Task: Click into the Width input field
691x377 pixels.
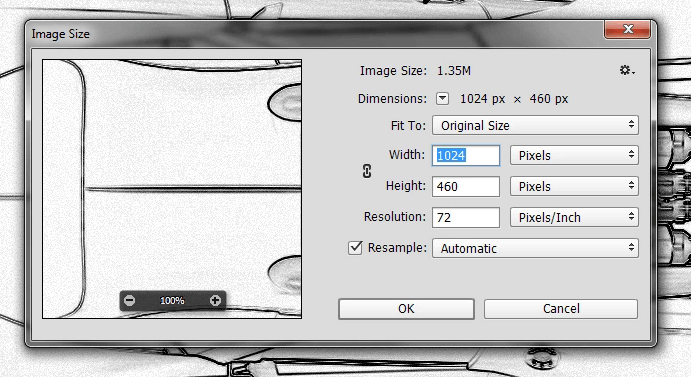Action: (466, 156)
